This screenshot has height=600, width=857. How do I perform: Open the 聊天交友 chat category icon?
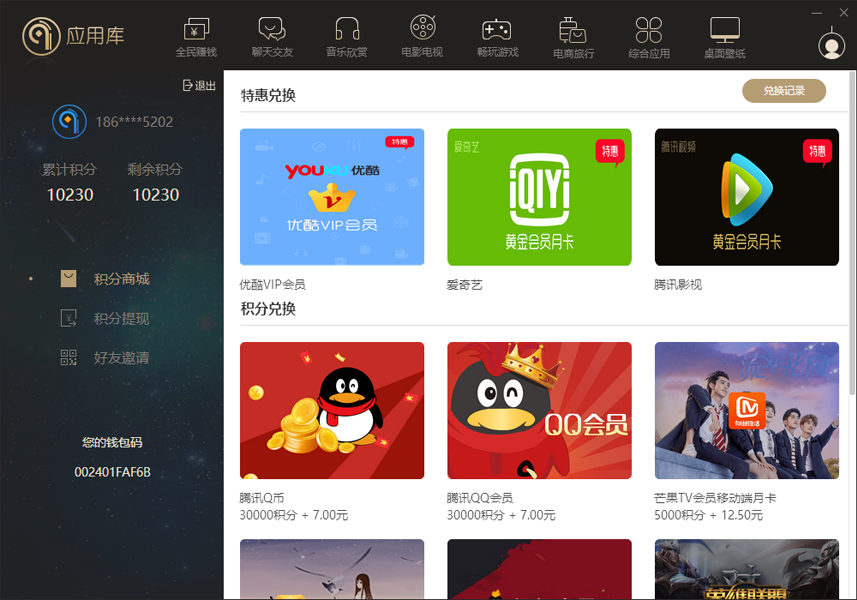pos(272,29)
